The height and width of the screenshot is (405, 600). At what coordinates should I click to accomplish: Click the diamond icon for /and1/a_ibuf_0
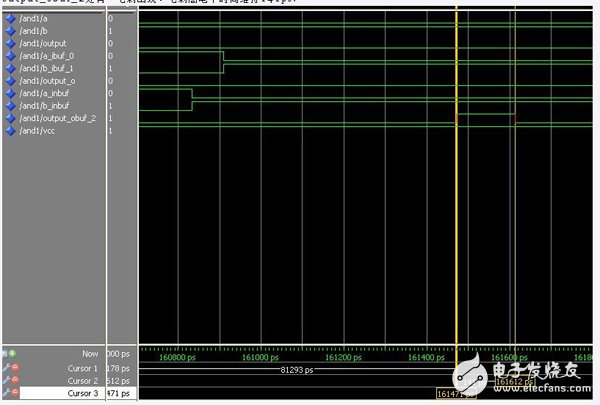10,56
